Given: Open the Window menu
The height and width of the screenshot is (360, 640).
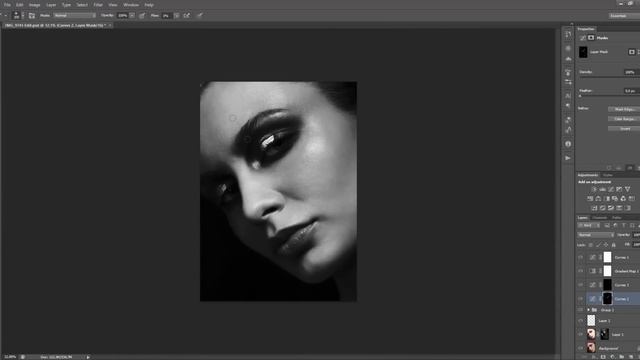Looking at the screenshot, I should tap(131, 5).
